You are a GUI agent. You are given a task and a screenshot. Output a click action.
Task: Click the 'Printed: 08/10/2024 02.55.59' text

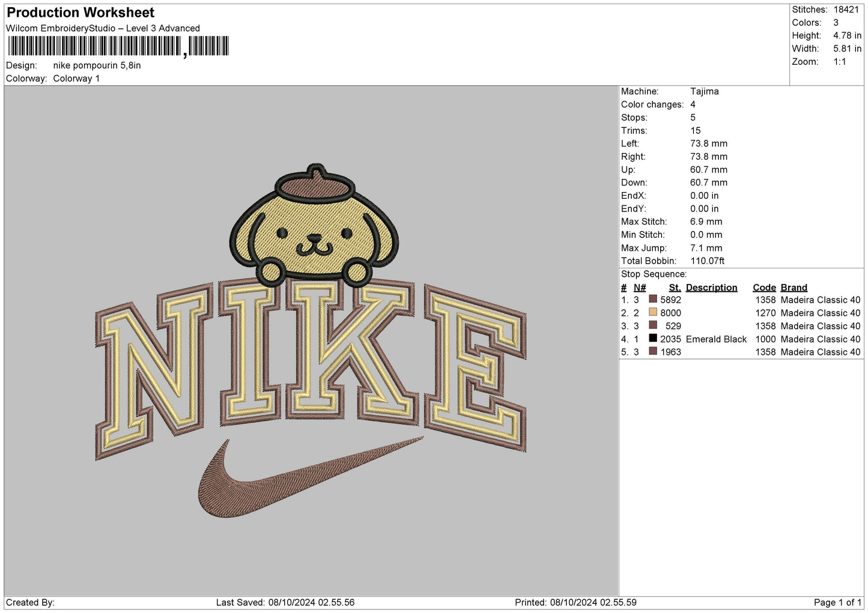coord(575,602)
